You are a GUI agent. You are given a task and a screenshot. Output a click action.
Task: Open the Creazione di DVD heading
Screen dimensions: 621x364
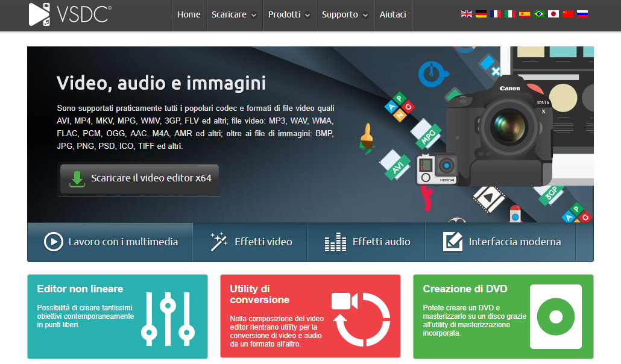coord(465,289)
